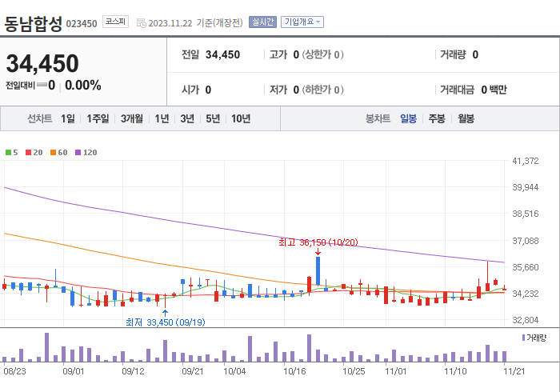This screenshot has width=560, height=392.
Task: Click the 08/23 date axis label
Action: (x=14, y=371)
